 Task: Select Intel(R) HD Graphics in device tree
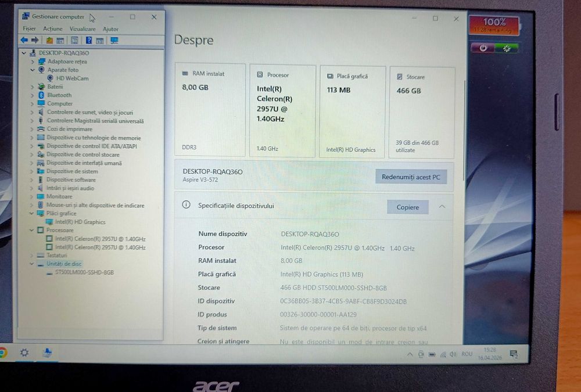80,222
